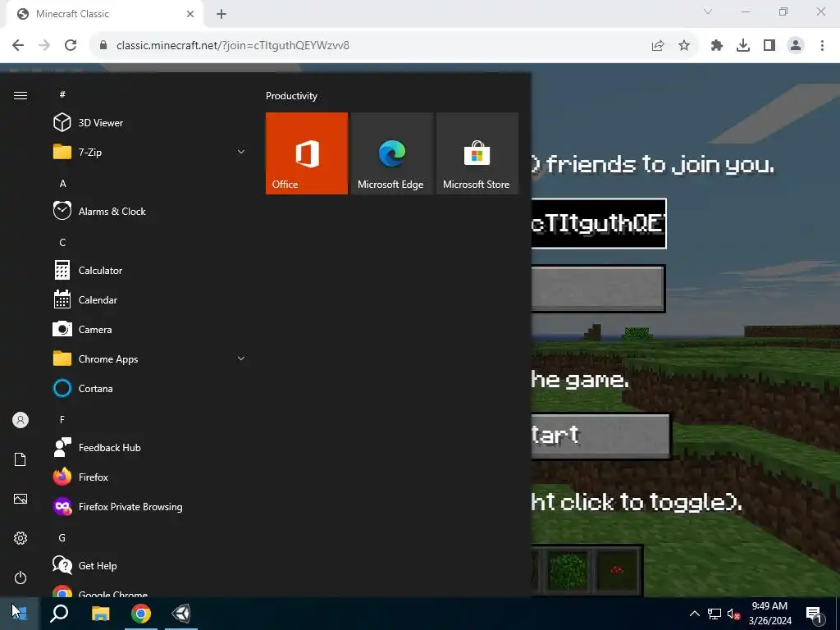Open the Chrome tab search chevron
Screen dimensions: 840x630
pos(708,11)
